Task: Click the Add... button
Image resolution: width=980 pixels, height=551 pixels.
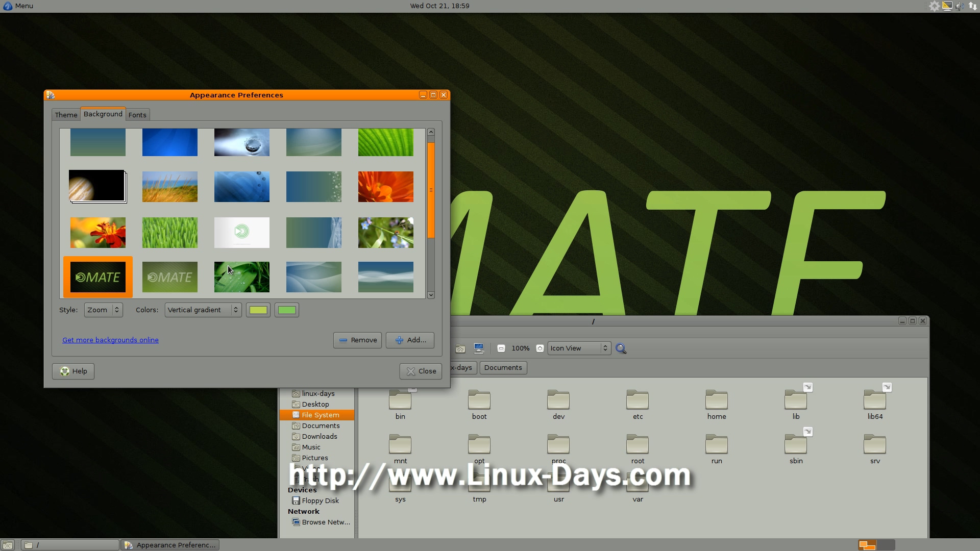Action: (x=410, y=340)
